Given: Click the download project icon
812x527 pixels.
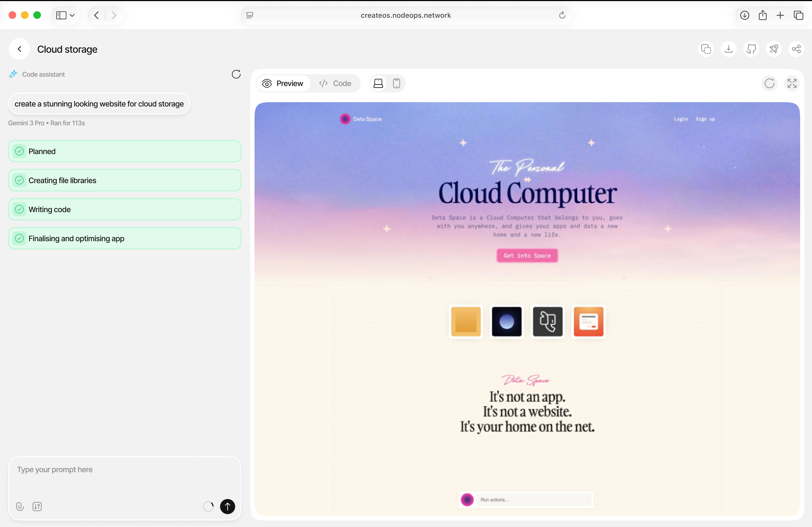Looking at the screenshot, I should click(728, 49).
